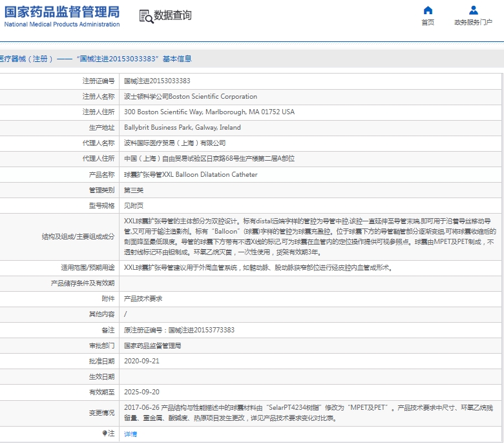Click the 数据查询 heading text
Screen dimensions: 504x446
173,15
